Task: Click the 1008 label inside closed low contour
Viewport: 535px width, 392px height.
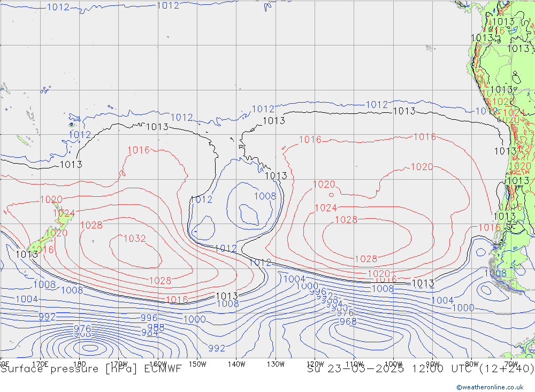Action: (265, 196)
